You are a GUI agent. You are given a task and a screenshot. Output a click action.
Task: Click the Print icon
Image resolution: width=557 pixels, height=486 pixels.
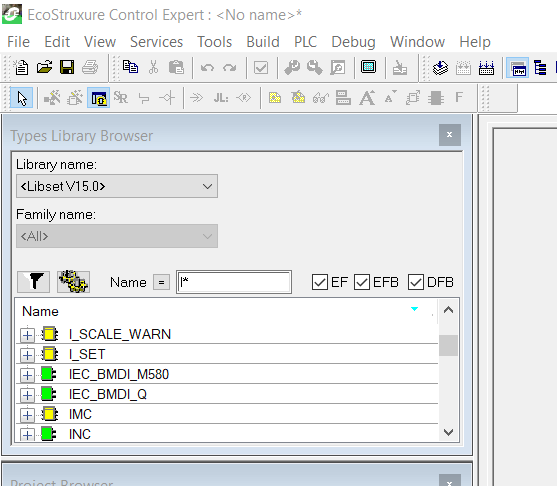click(90, 67)
